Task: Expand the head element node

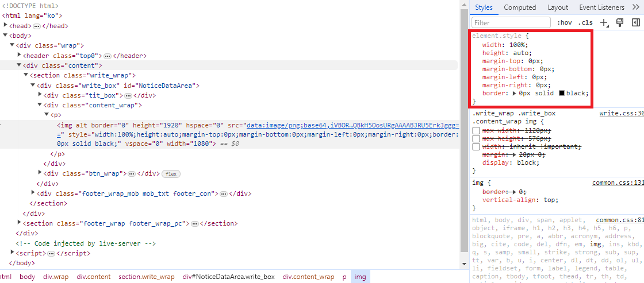Action: (x=6, y=25)
